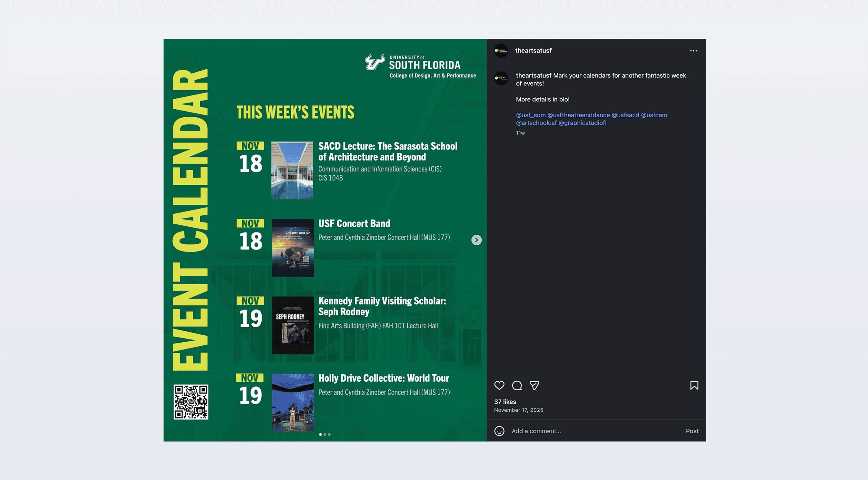
Task: Open @usfsacd mention link
Action: tap(625, 115)
